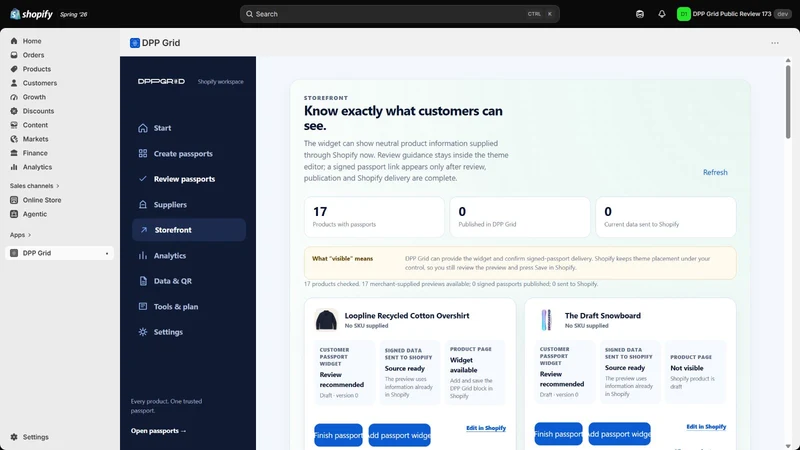This screenshot has width=800, height=450.
Task: Click Finish passport for Loopline Overshirt
Action: [338, 435]
